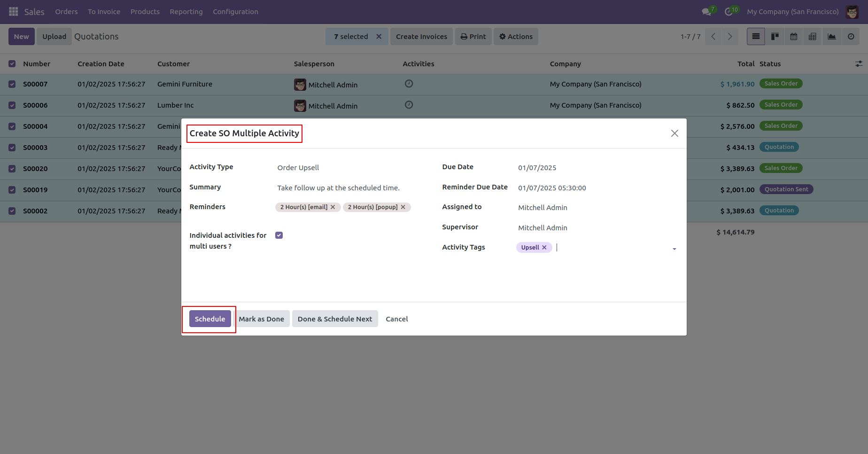The width and height of the screenshot is (868, 454).
Task: Toggle select-all checkbox in table header
Action: tap(12, 64)
